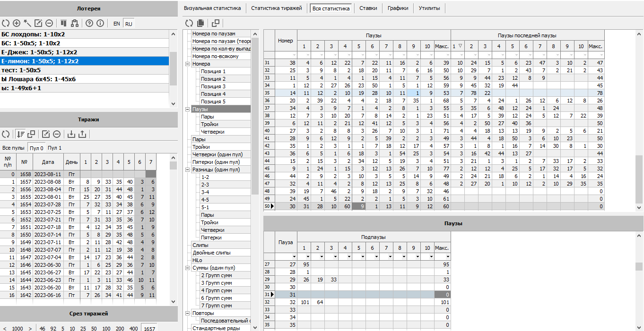Refresh the Тиражи draws table
Screen dimensions: 644x331
tap(6, 134)
